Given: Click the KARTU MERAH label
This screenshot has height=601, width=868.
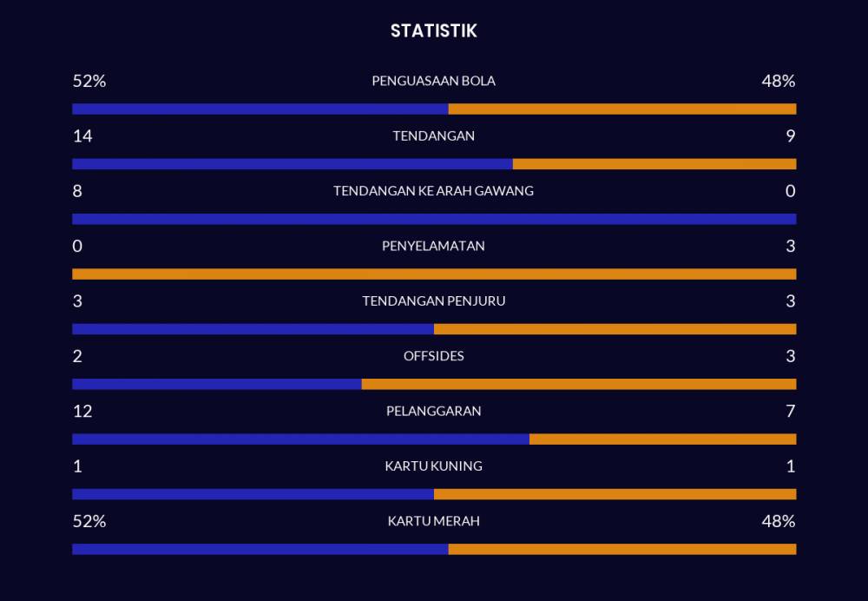Looking at the screenshot, I should [433, 521].
